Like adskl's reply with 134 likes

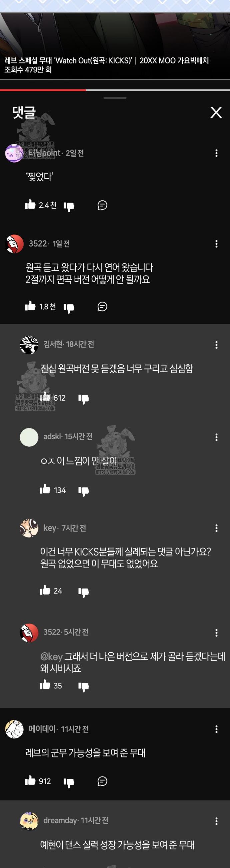[x=45, y=489]
